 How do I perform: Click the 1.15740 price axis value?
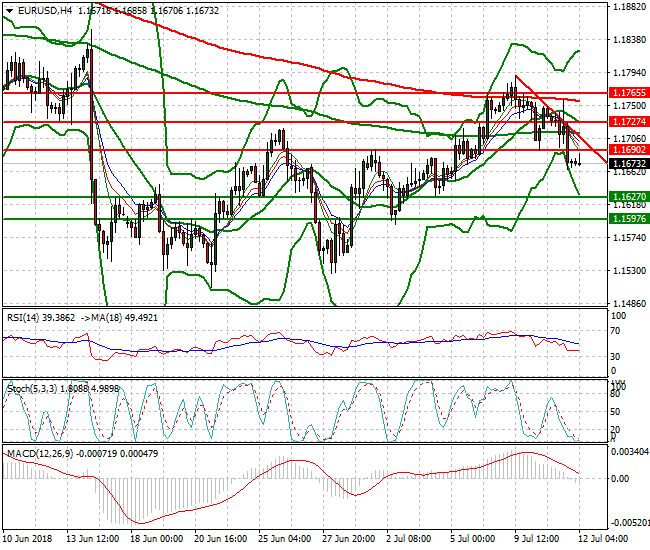click(629, 237)
